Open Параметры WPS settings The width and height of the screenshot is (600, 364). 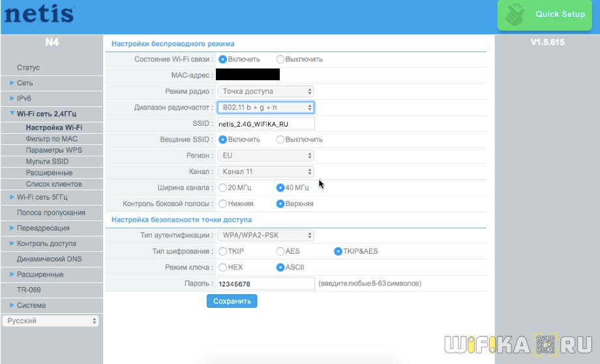pyautogui.click(x=53, y=150)
